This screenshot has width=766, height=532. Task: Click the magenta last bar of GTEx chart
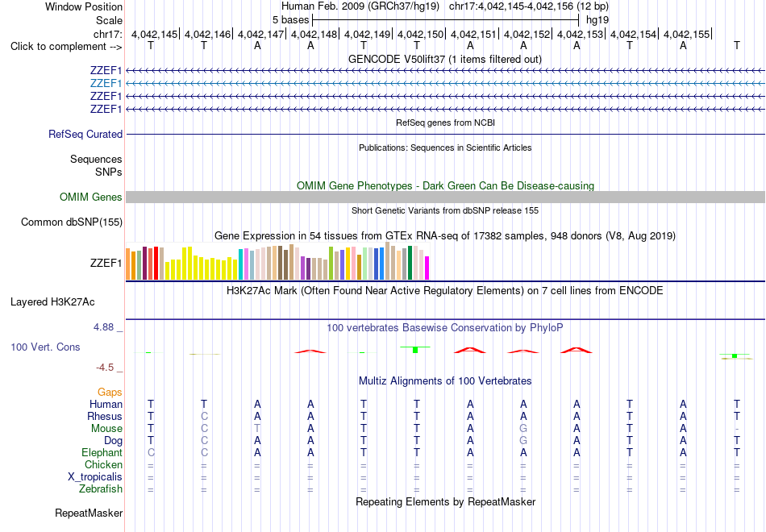[x=427, y=268]
